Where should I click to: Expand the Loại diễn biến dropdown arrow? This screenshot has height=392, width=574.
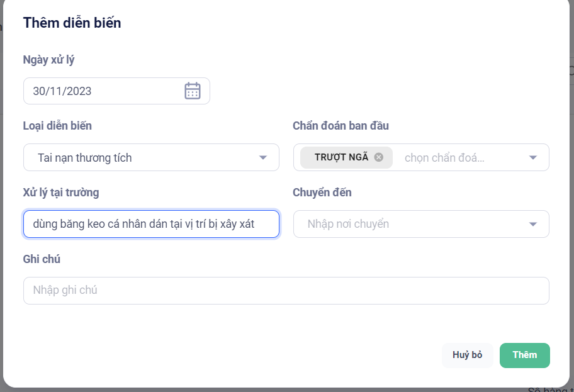click(263, 157)
